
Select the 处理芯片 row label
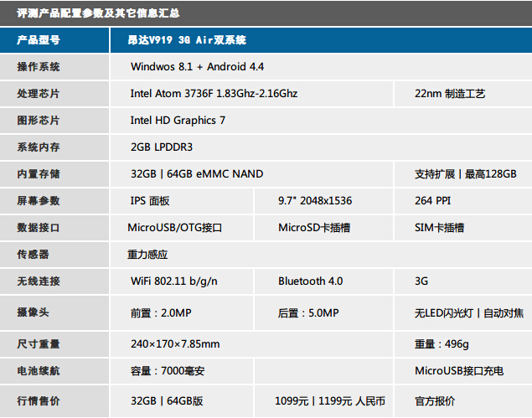click(x=39, y=93)
